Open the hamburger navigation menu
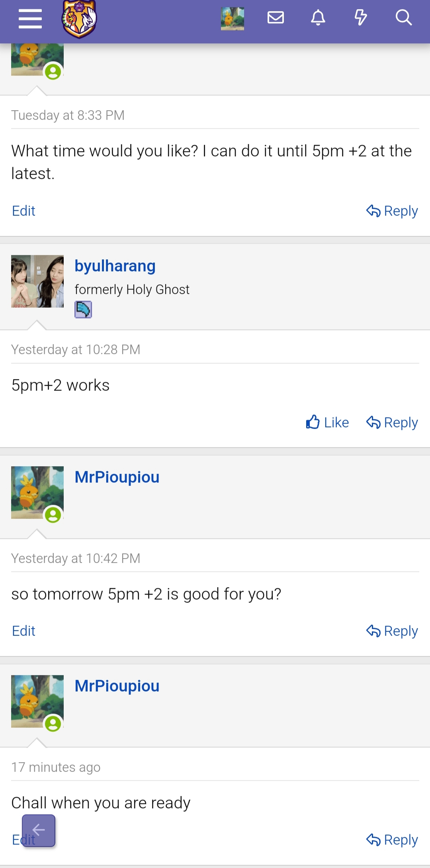 coord(30,19)
